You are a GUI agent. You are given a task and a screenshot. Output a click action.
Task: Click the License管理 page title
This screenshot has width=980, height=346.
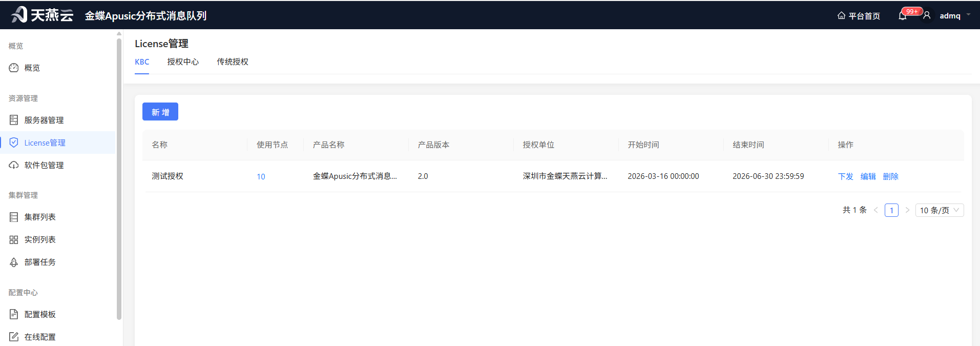coord(161,44)
